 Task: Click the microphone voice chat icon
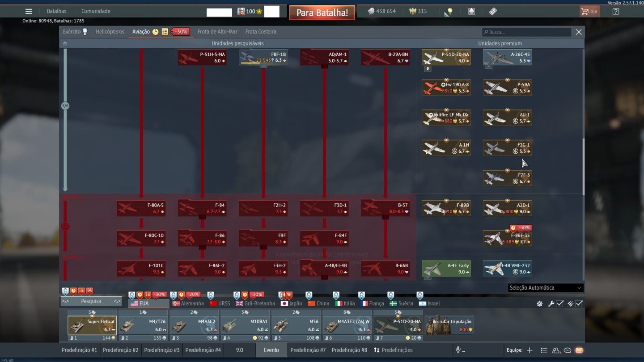(x=458, y=350)
